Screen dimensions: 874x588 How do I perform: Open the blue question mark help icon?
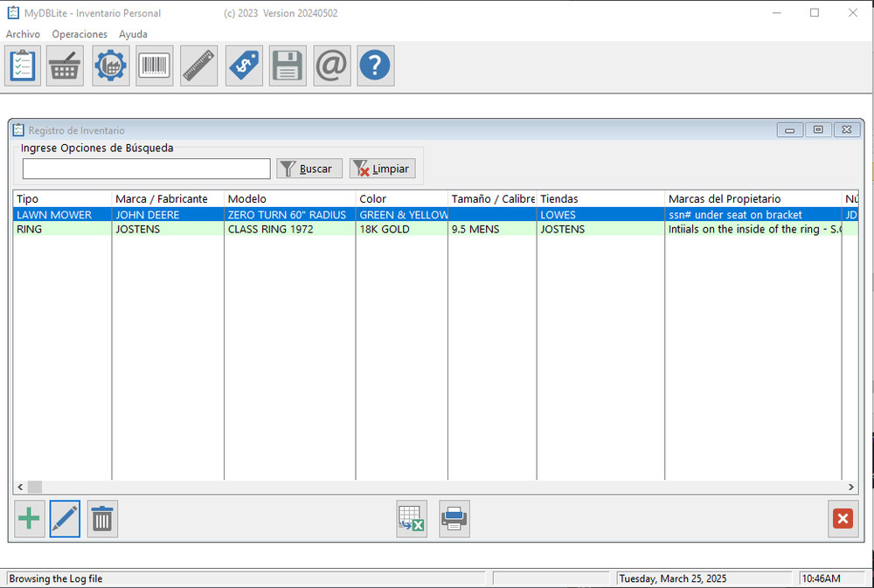pyautogui.click(x=375, y=66)
